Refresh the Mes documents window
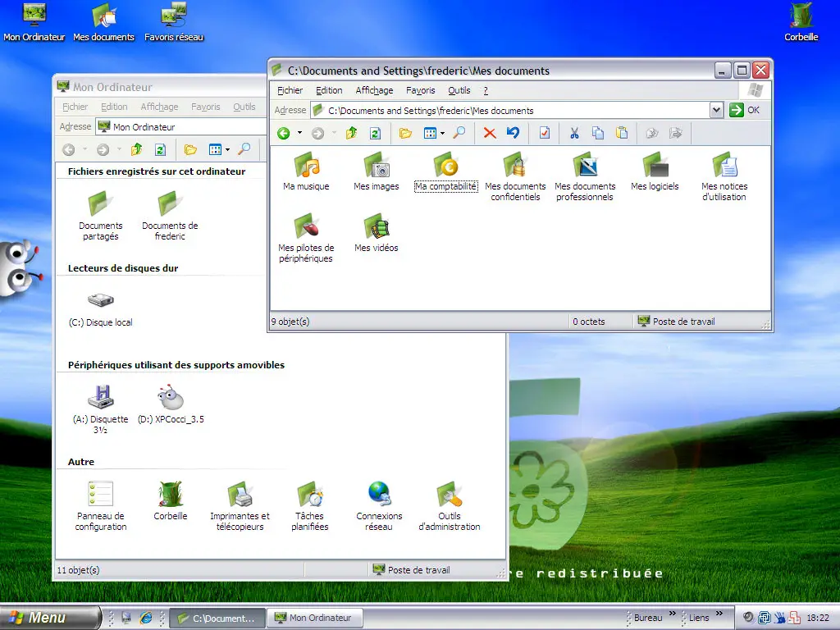The width and height of the screenshot is (840, 630). [376, 134]
